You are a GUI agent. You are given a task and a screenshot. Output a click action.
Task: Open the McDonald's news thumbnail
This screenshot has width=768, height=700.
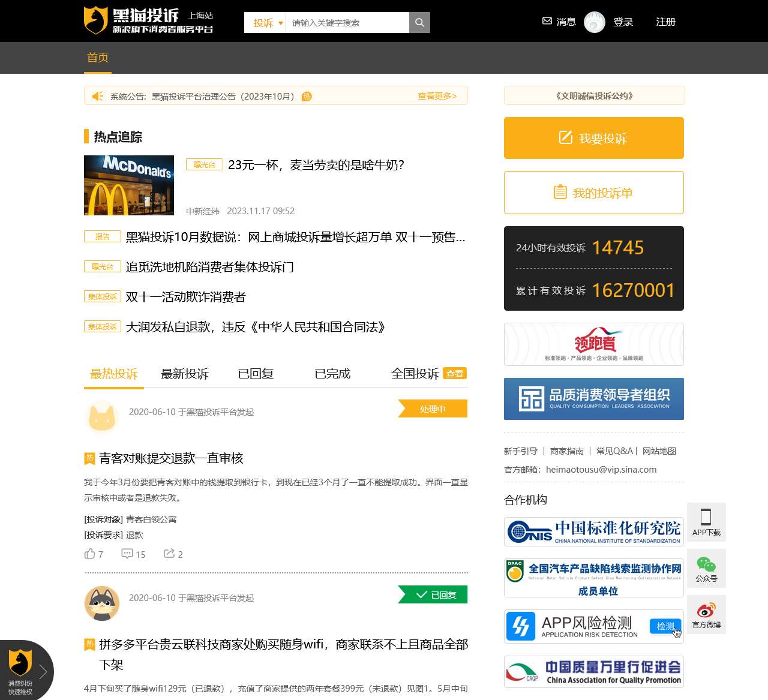click(129, 185)
